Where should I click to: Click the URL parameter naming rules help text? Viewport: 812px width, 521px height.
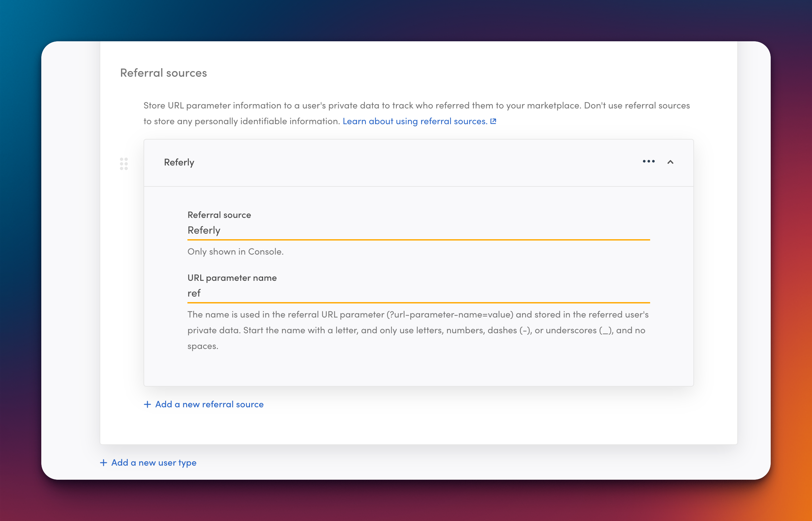418,330
